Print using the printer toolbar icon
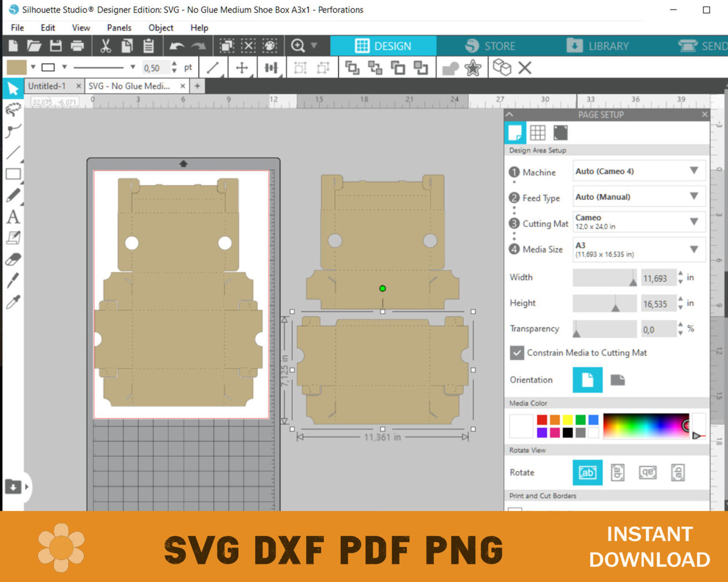The image size is (728, 582). coord(77,46)
